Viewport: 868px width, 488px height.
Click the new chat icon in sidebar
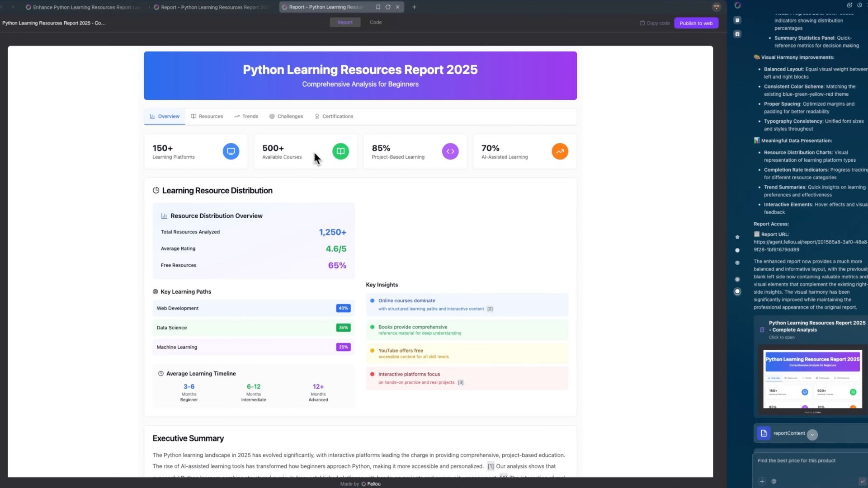[849, 5]
